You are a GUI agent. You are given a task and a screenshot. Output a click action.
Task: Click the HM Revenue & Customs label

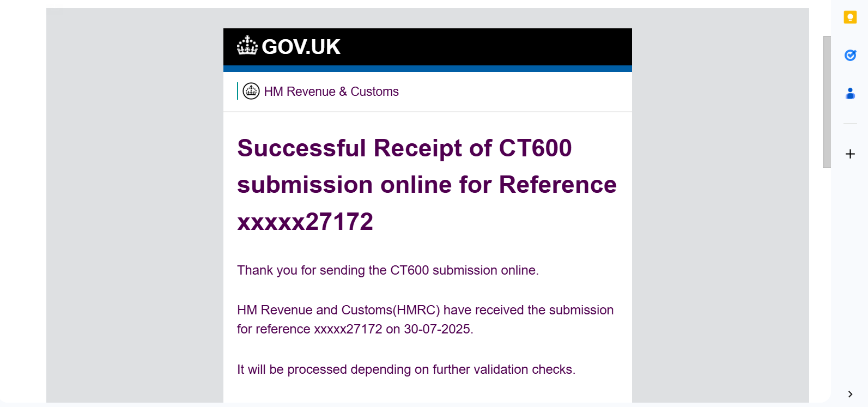(x=331, y=92)
